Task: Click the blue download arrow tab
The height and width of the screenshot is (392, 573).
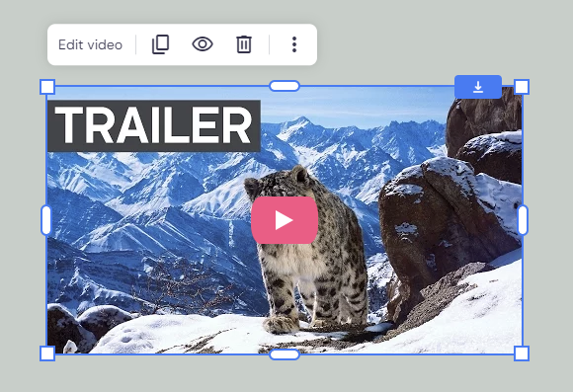Action: 478,87
